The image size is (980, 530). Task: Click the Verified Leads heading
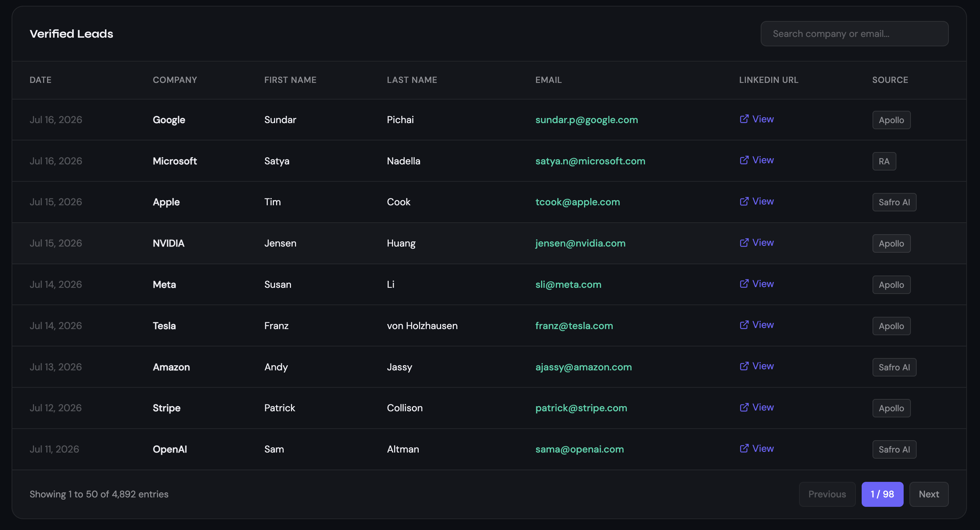pyautogui.click(x=72, y=34)
